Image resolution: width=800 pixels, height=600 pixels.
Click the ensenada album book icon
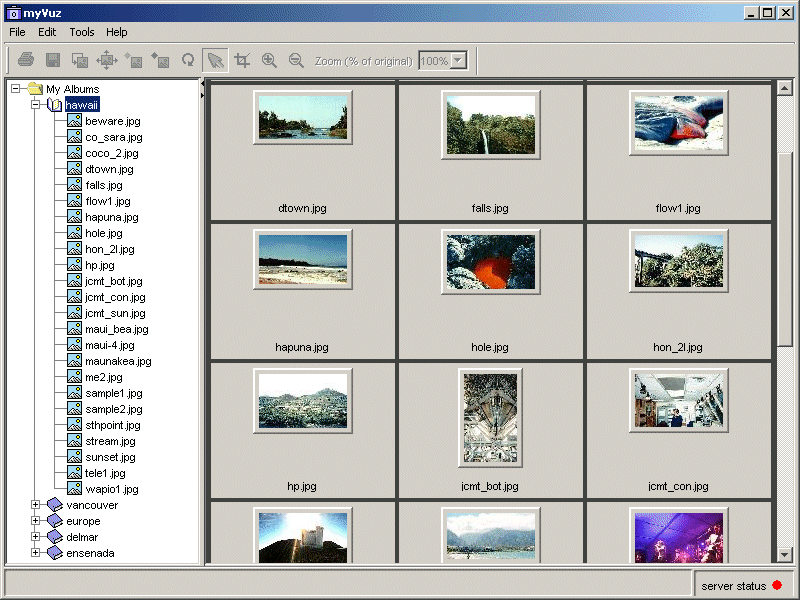(x=55, y=553)
